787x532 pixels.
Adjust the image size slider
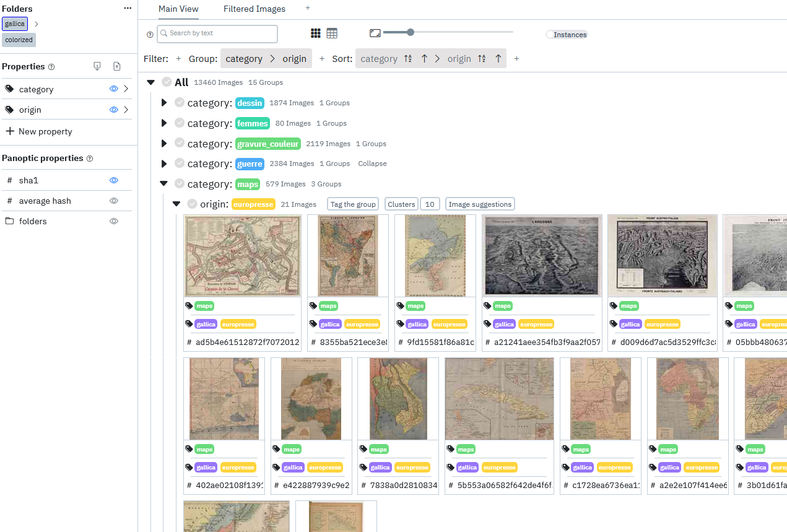tap(410, 32)
